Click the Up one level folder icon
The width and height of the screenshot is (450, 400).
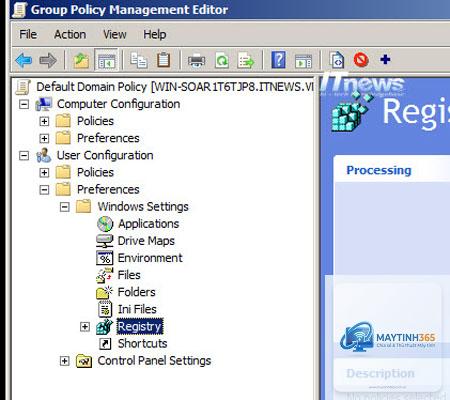pos(81,60)
